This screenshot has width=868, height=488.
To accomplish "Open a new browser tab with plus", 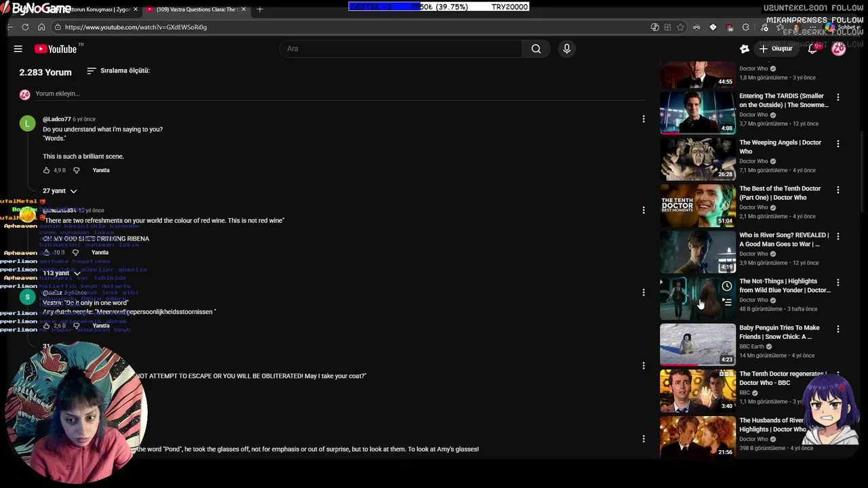I will coord(260,9).
